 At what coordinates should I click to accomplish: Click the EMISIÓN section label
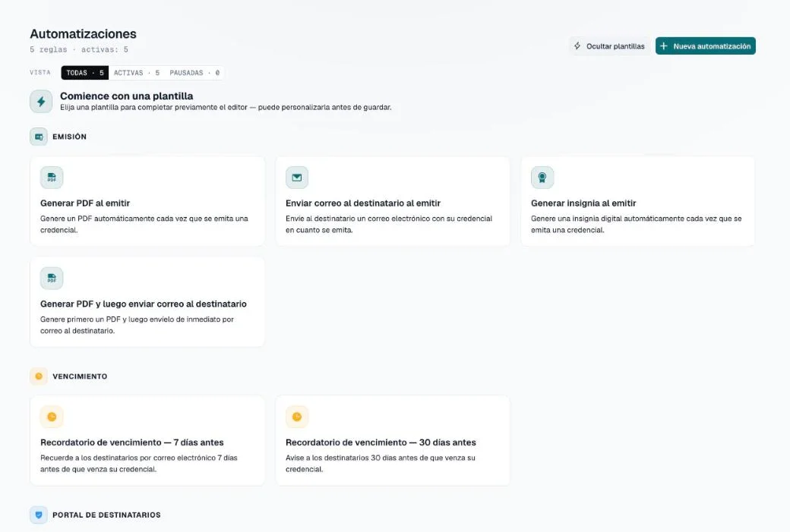[70, 137]
